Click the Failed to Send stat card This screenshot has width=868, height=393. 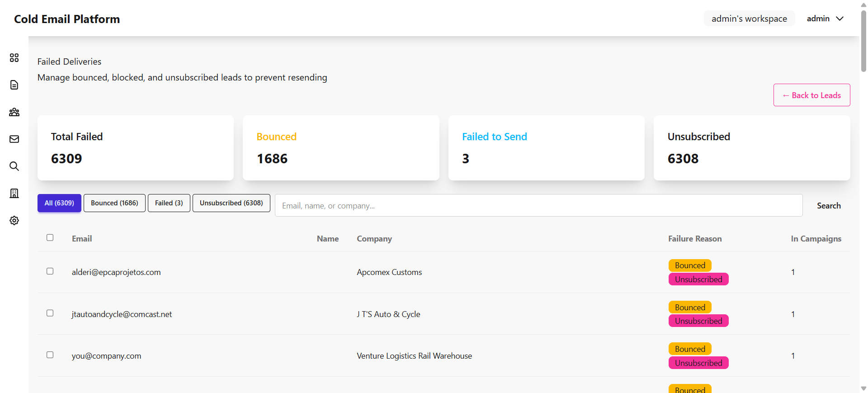(x=546, y=148)
